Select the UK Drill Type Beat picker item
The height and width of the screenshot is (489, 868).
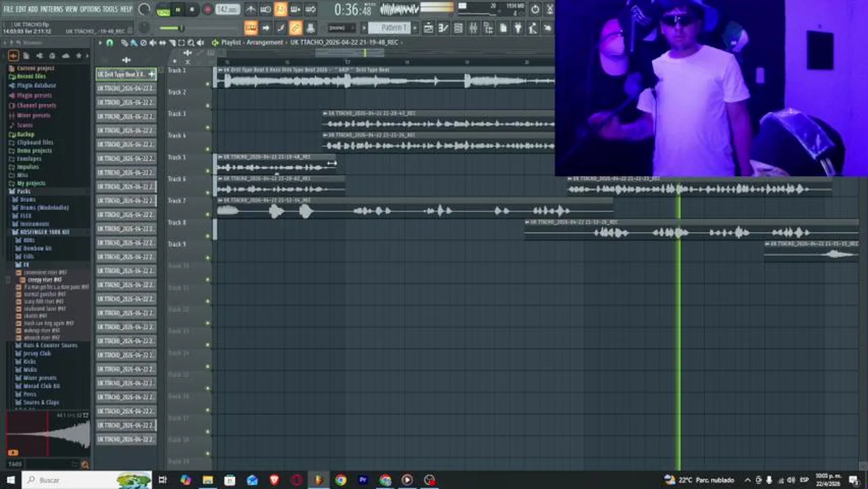126,74
